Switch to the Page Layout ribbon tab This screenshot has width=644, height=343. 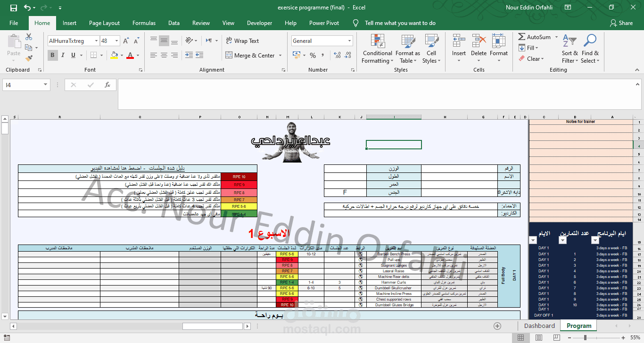tap(104, 23)
